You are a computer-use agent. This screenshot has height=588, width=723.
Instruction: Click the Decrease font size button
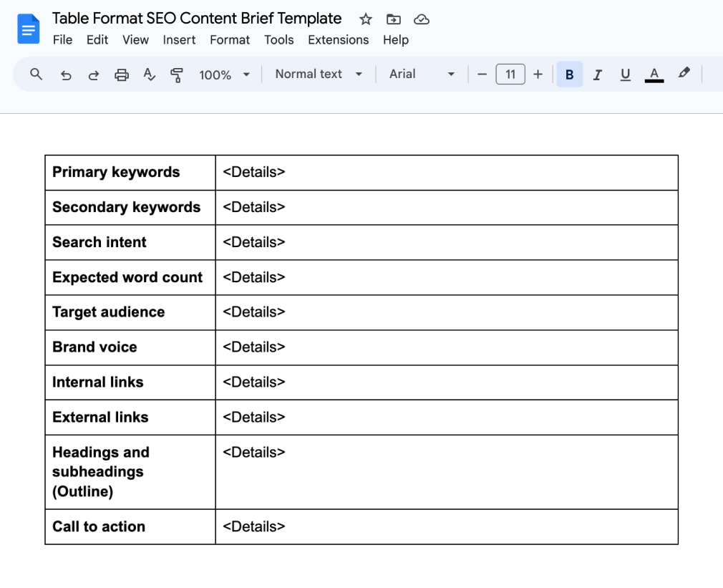pyautogui.click(x=482, y=74)
